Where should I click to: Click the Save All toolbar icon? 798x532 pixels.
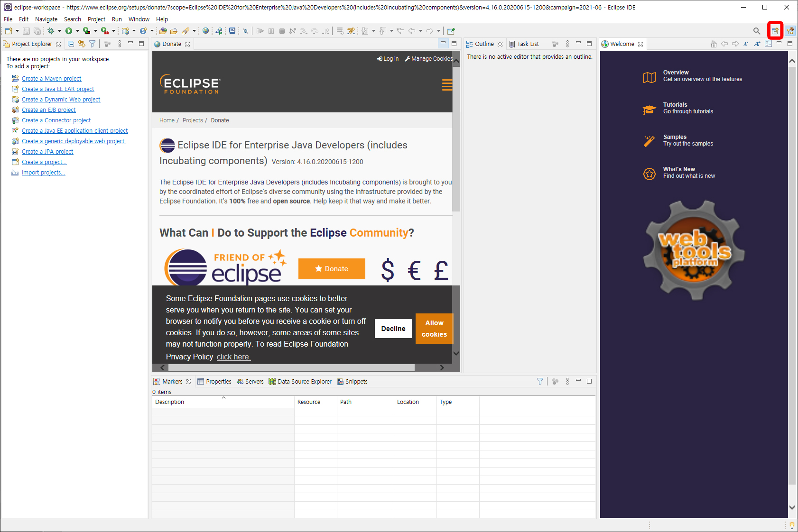37,31
